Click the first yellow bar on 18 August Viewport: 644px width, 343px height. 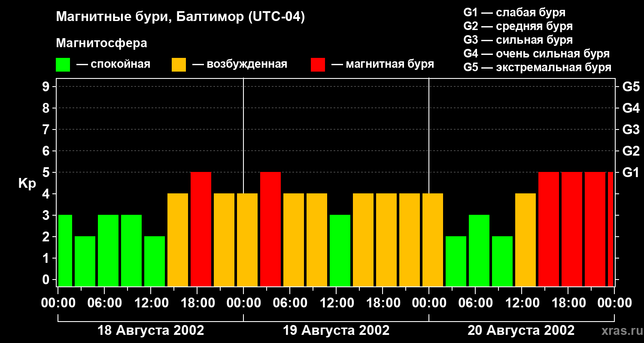pos(178,240)
